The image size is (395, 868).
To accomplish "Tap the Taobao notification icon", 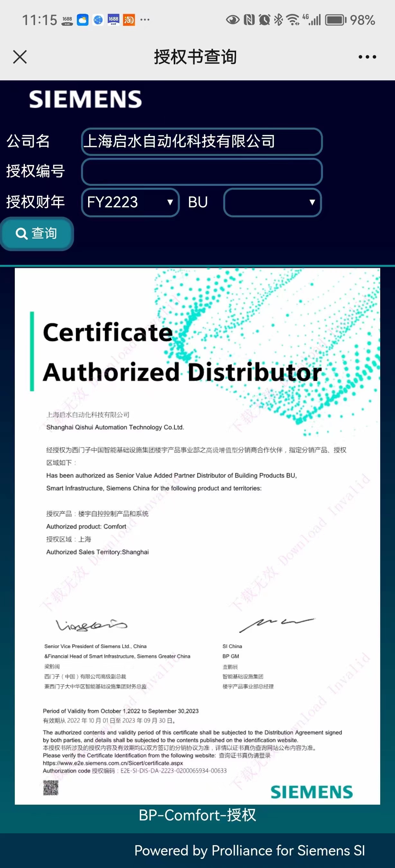I will (x=129, y=20).
